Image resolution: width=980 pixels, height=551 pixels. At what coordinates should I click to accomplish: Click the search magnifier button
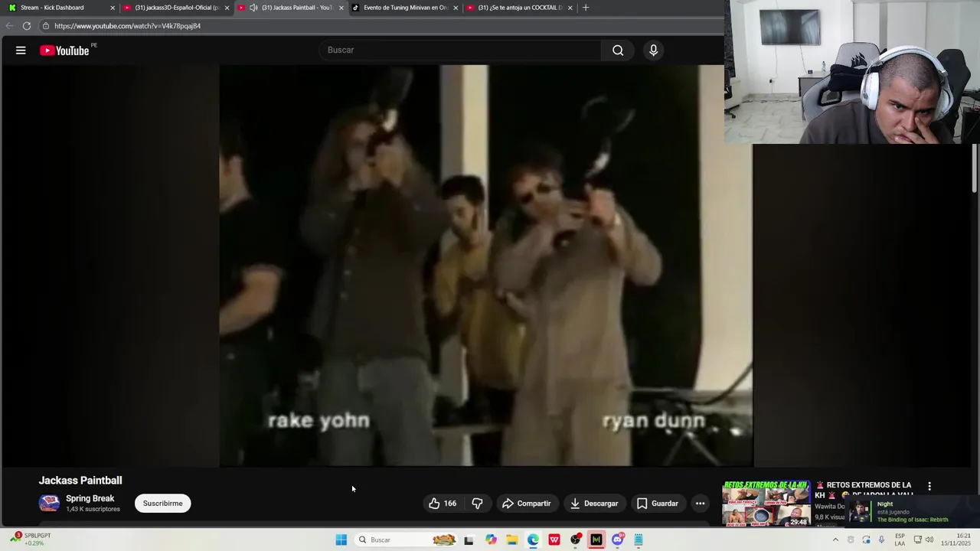click(618, 51)
